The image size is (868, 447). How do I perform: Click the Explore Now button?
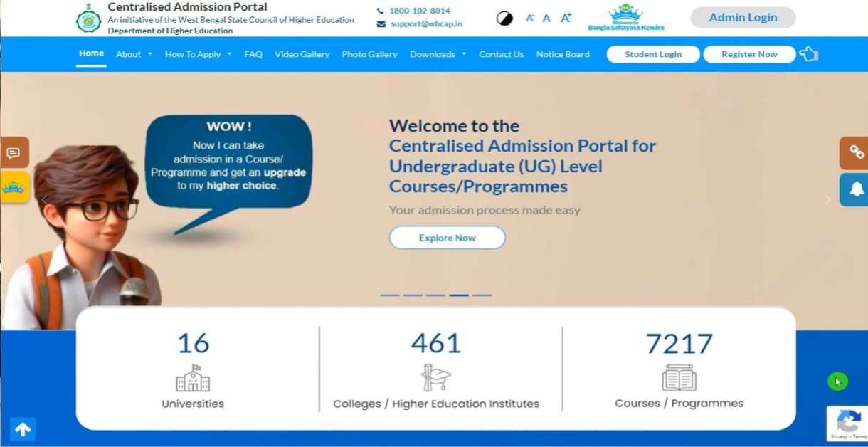tap(447, 238)
